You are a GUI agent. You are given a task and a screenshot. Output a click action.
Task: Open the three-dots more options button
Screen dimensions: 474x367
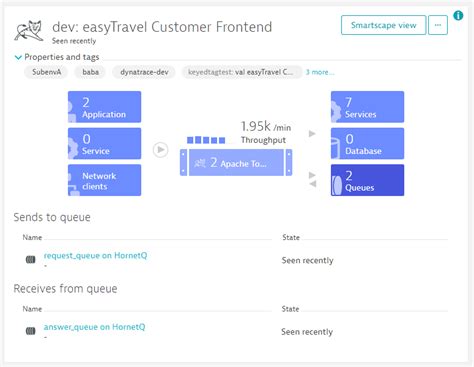click(x=438, y=25)
